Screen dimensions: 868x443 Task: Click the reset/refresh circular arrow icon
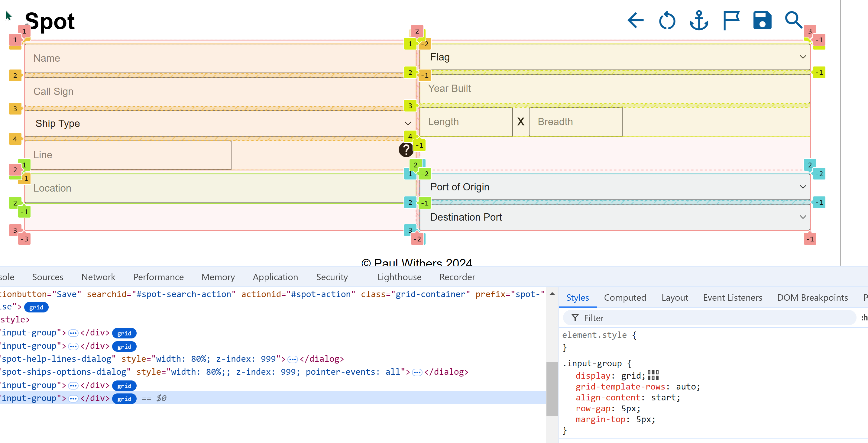click(x=667, y=21)
